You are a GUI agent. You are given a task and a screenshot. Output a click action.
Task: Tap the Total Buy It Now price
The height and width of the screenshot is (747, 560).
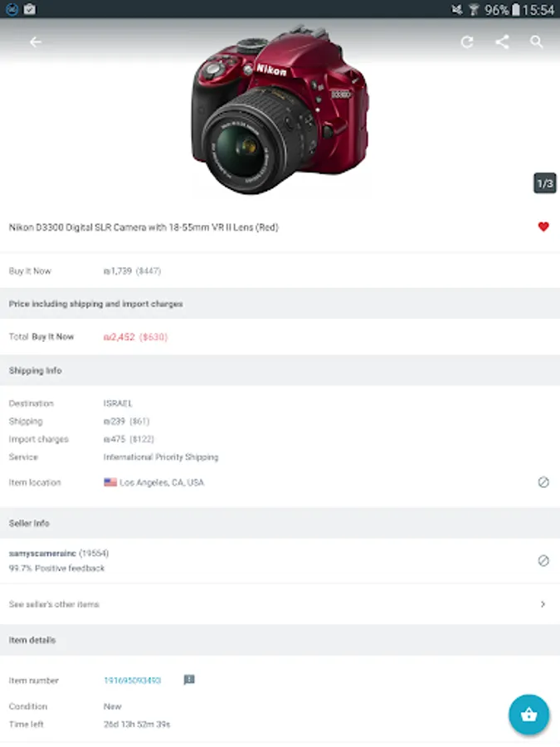(136, 337)
